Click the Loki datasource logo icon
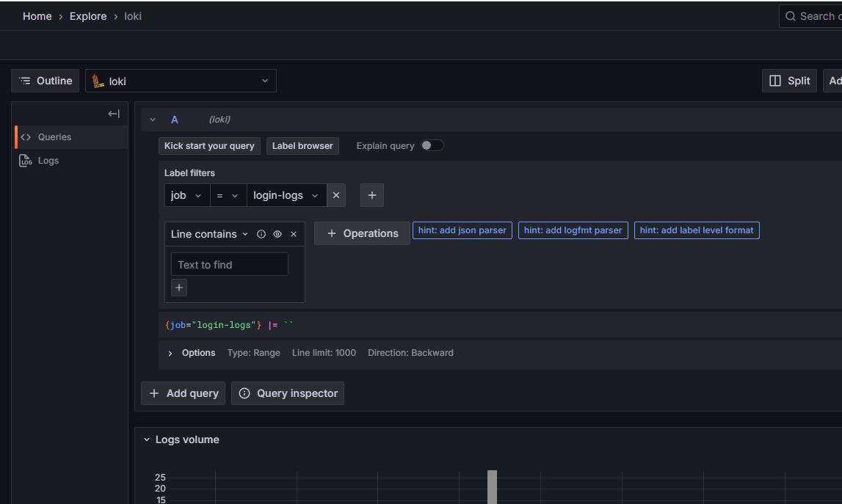842x504 pixels. click(98, 81)
